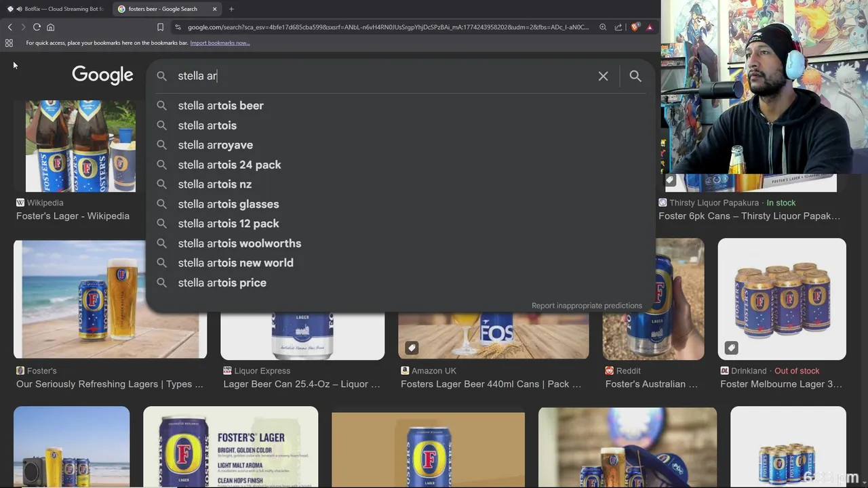The image size is (868, 488).
Task: Open the apps grid icon in bookmarks bar
Action: coord(9,43)
